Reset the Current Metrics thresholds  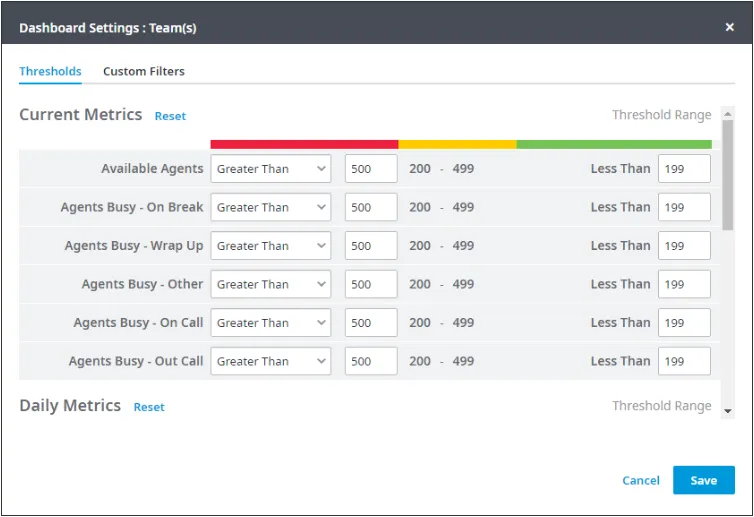point(170,116)
